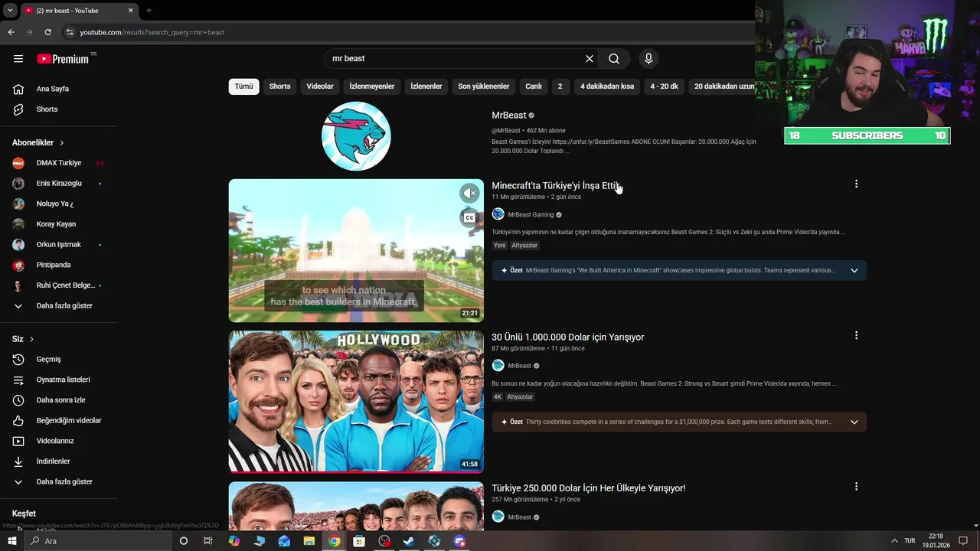The image size is (980, 551).
Task: Select the Videolar filter chip
Action: (320, 86)
